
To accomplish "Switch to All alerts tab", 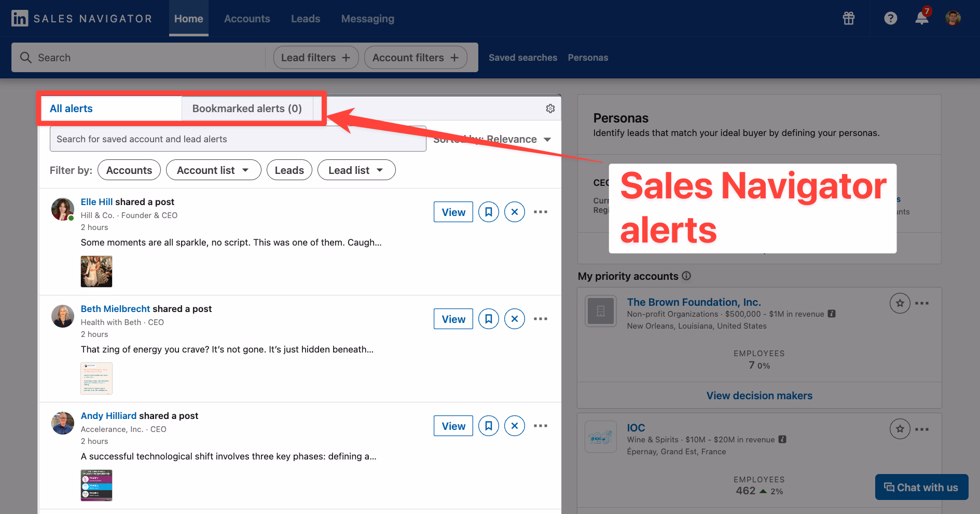I will point(111,109).
